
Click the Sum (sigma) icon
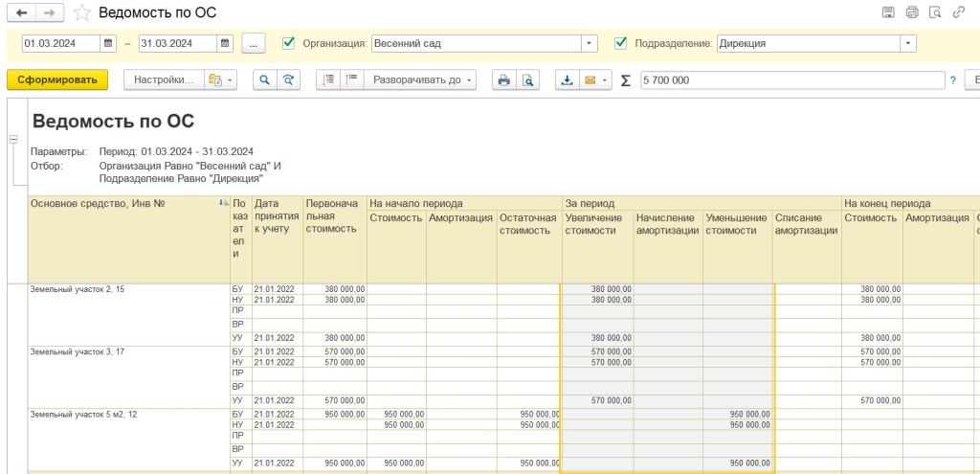pyautogui.click(x=626, y=80)
